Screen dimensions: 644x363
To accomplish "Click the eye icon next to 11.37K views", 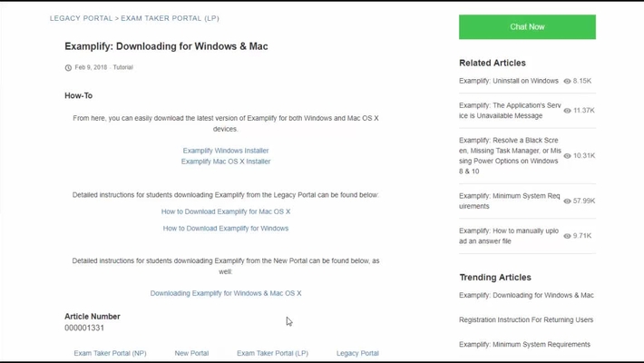I will 567,111.
